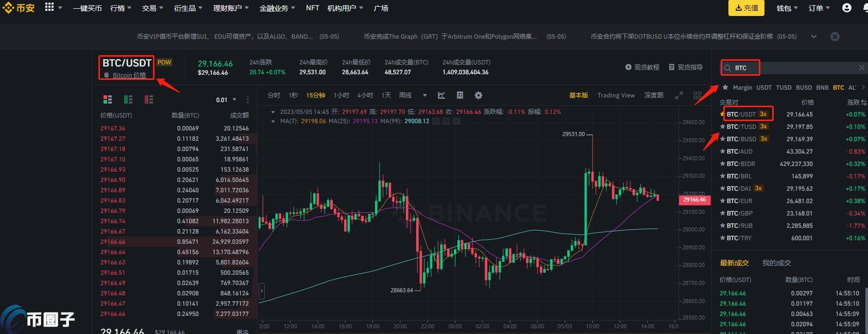Viewport: 868px width, 334px height.
Task: Expand the announcements list chevron
Action: pos(814,37)
